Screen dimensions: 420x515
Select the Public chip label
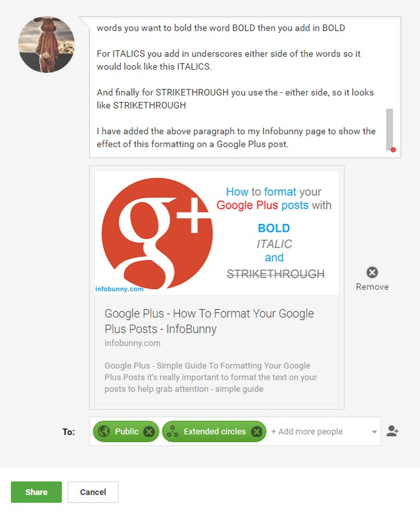[x=127, y=431]
